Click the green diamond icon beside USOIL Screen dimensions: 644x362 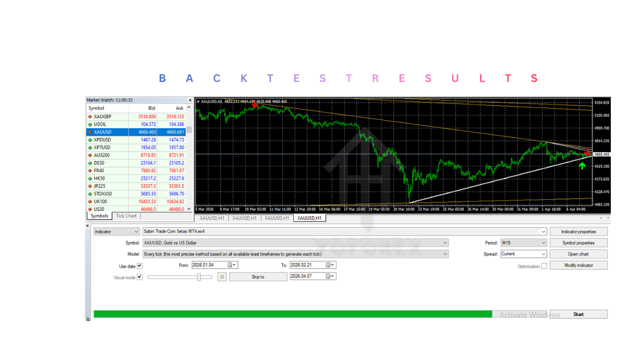point(91,124)
